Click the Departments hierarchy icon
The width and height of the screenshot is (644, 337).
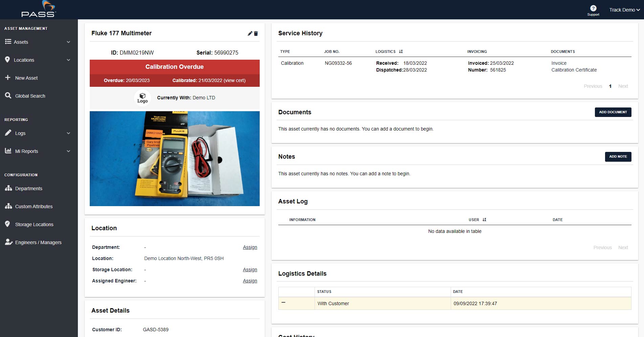[8, 188]
